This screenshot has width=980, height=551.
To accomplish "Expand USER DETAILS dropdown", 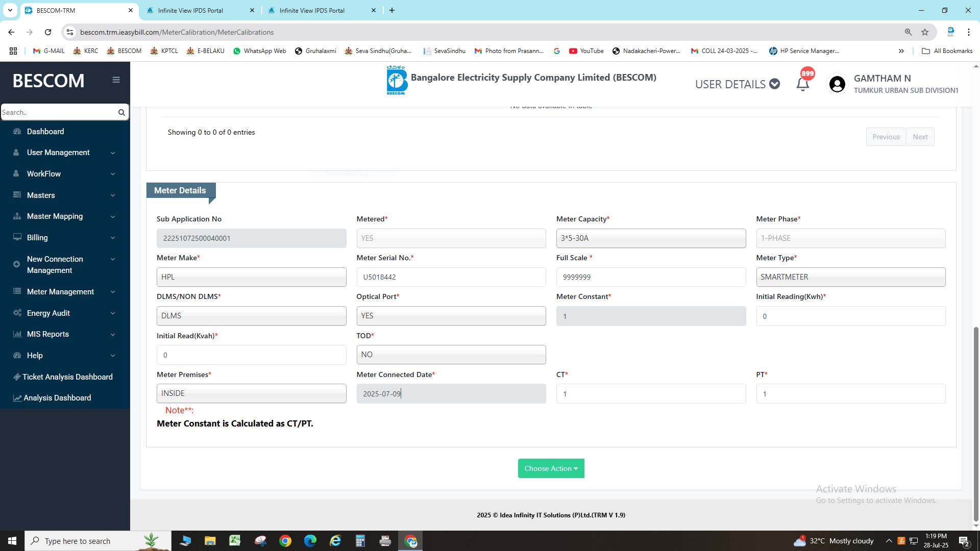I will click(737, 84).
